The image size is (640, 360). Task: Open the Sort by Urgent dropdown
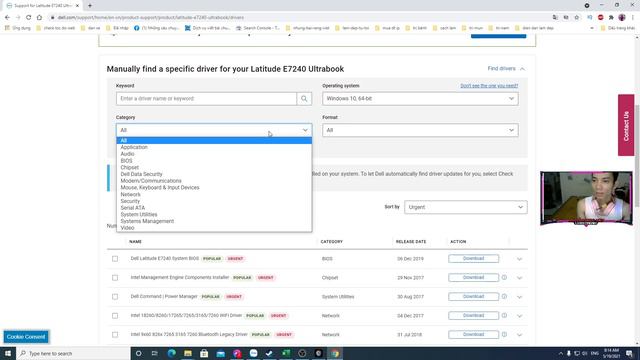coord(466,207)
